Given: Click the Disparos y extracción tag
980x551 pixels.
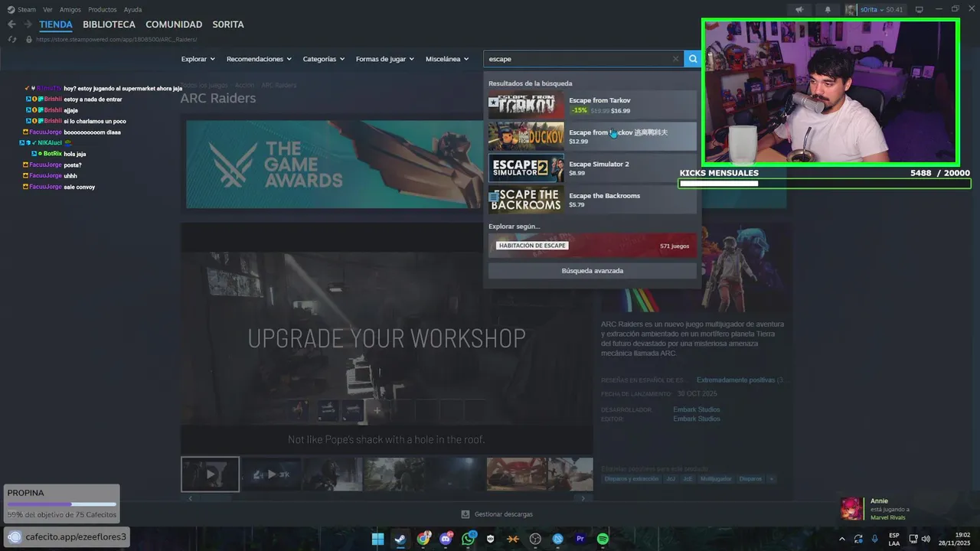Looking at the screenshot, I should coord(631,479).
